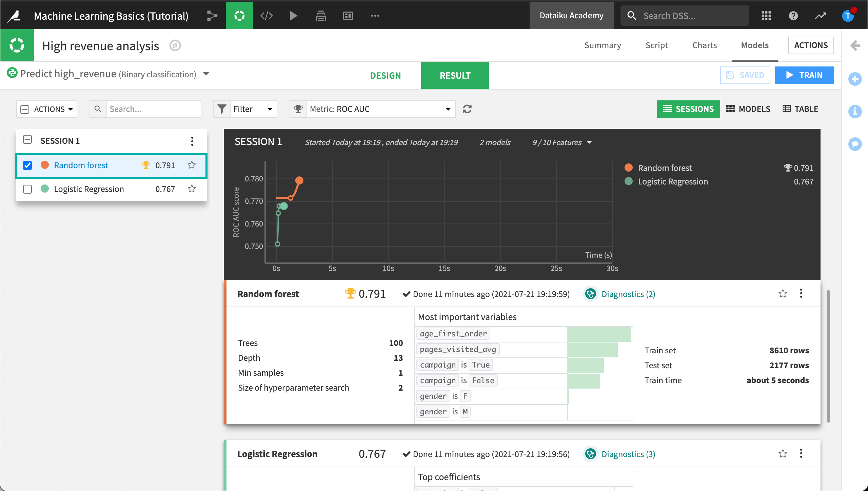Switch to the Script tab
The height and width of the screenshot is (491, 868).
point(656,45)
